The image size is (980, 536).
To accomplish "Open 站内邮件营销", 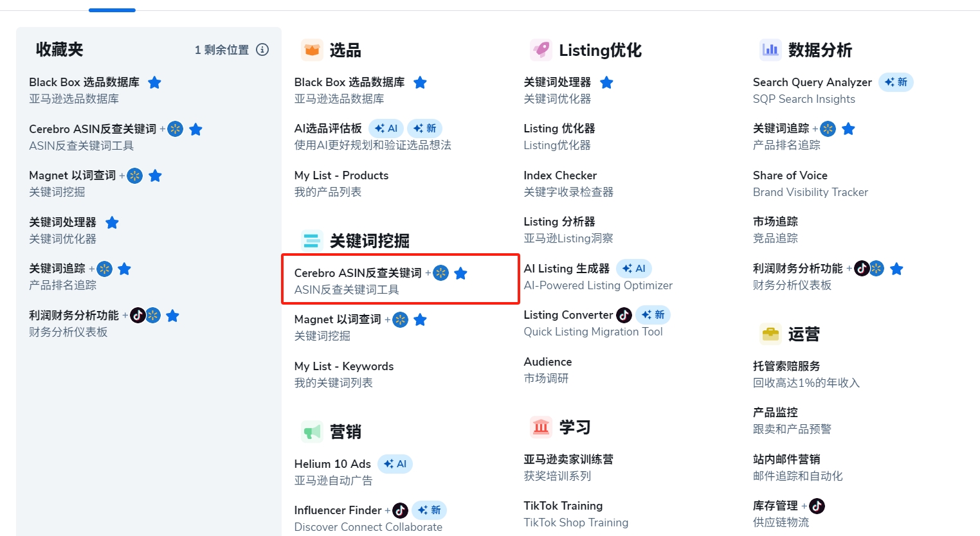I will point(786,460).
